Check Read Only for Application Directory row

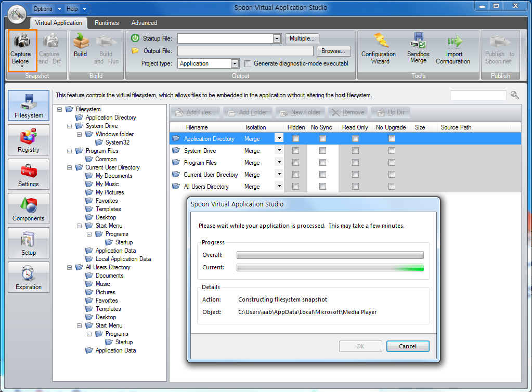coord(355,139)
